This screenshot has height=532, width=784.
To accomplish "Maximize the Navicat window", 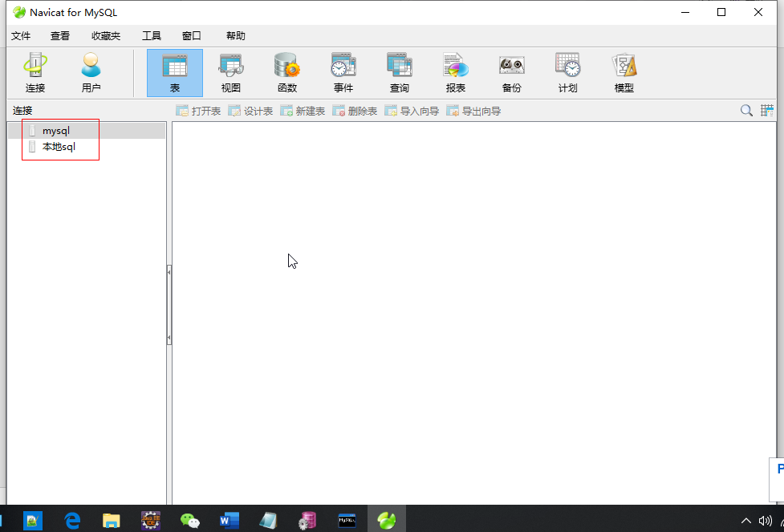I will click(x=721, y=13).
